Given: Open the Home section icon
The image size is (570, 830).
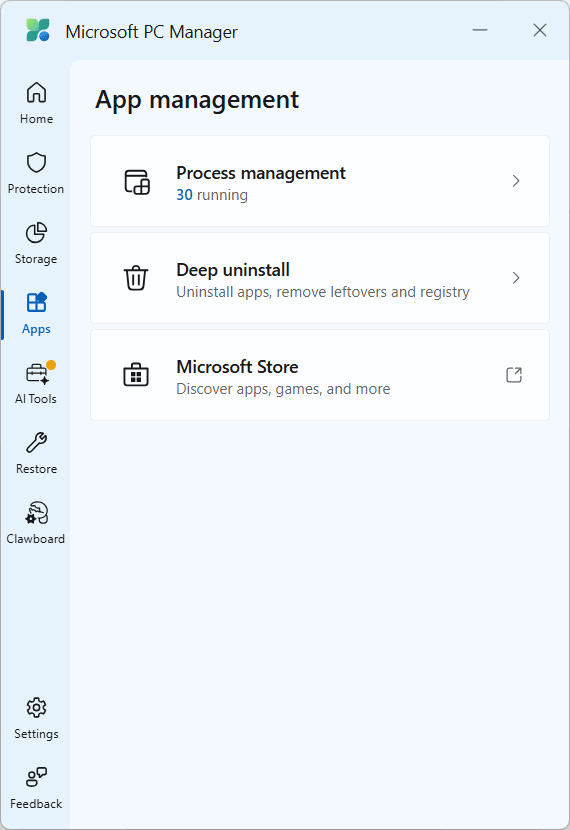Looking at the screenshot, I should click(x=36, y=93).
